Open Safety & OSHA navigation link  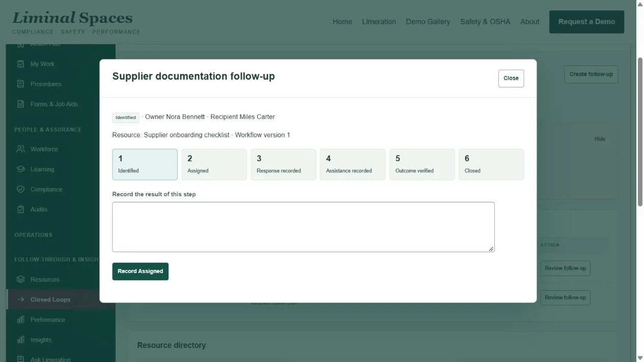pyautogui.click(x=485, y=22)
